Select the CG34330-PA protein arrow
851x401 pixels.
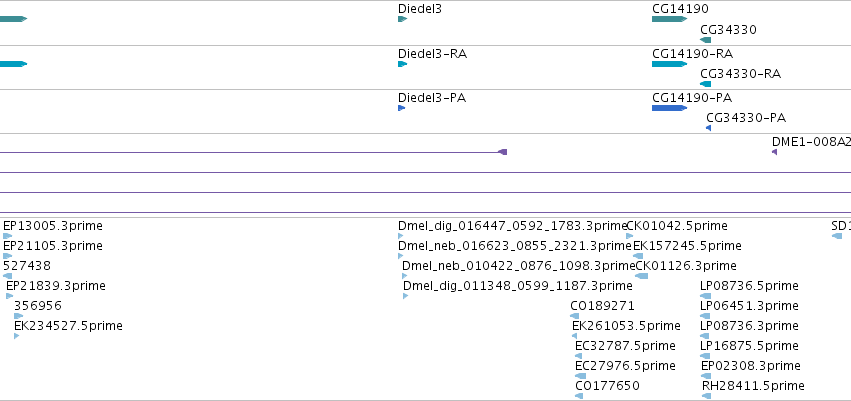pyautogui.click(x=708, y=128)
